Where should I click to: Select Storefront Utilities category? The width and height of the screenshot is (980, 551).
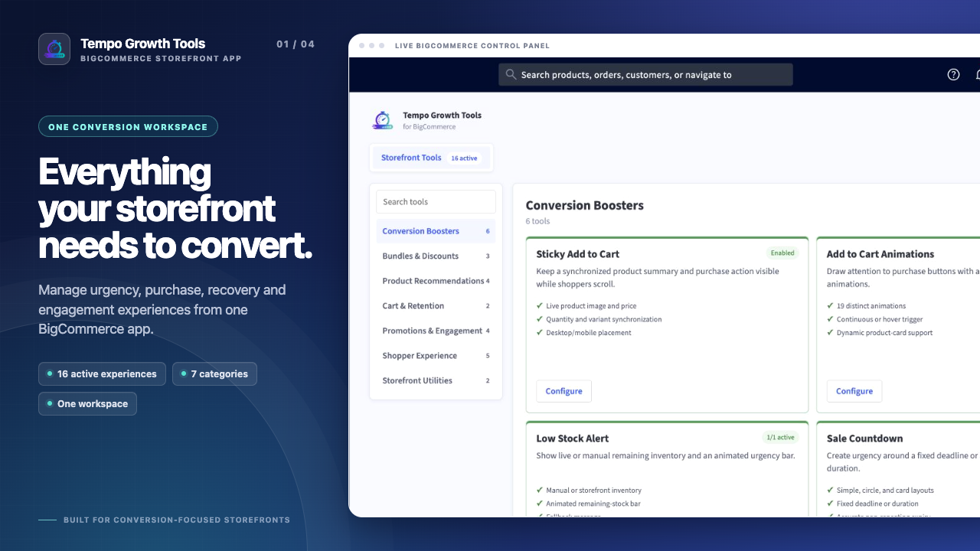coord(436,380)
